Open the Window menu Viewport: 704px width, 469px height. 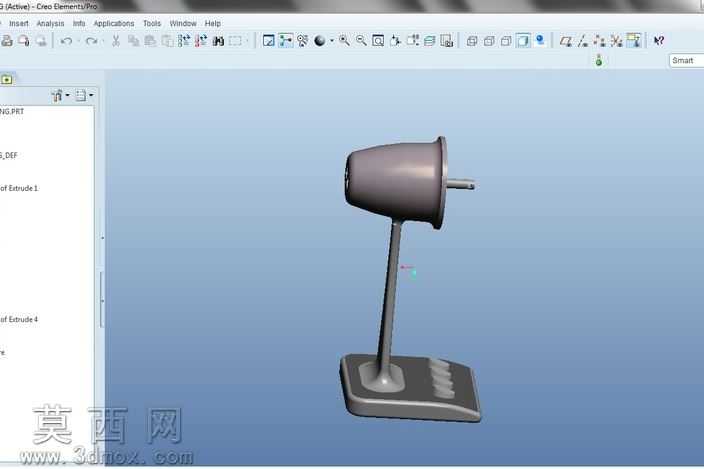point(183,23)
